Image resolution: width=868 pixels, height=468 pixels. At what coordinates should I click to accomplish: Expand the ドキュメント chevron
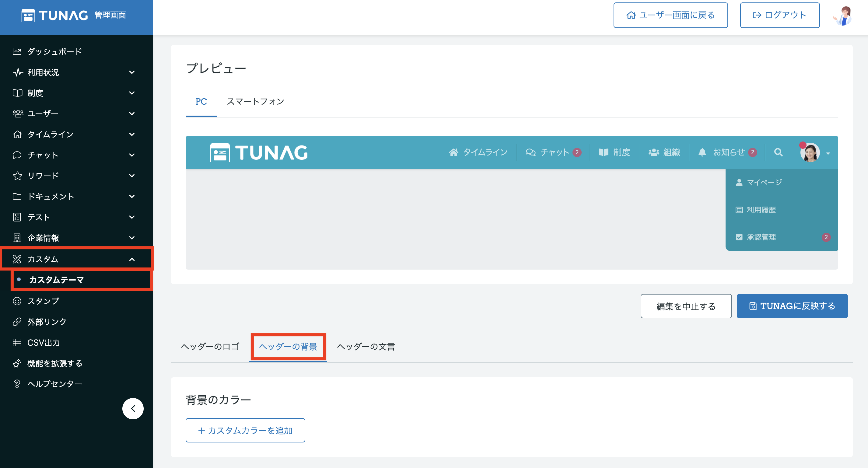(132, 197)
